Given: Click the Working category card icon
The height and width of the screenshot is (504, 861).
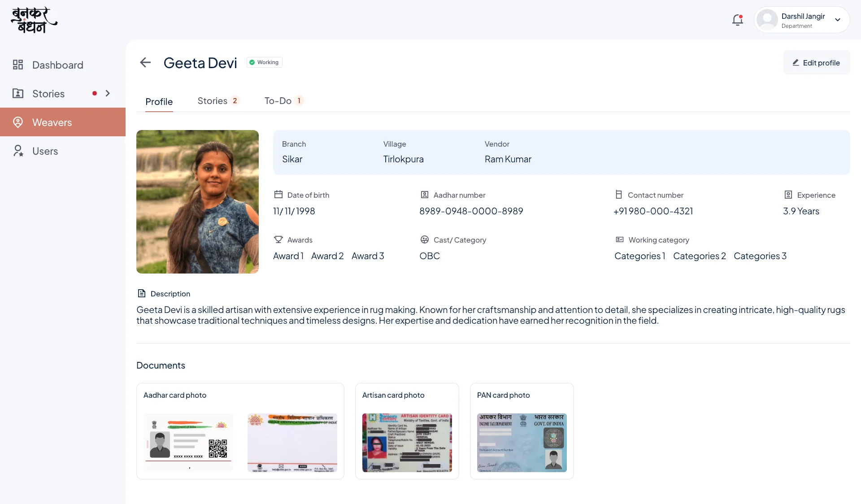Looking at the screenshot, I should (x=620, y=239).
